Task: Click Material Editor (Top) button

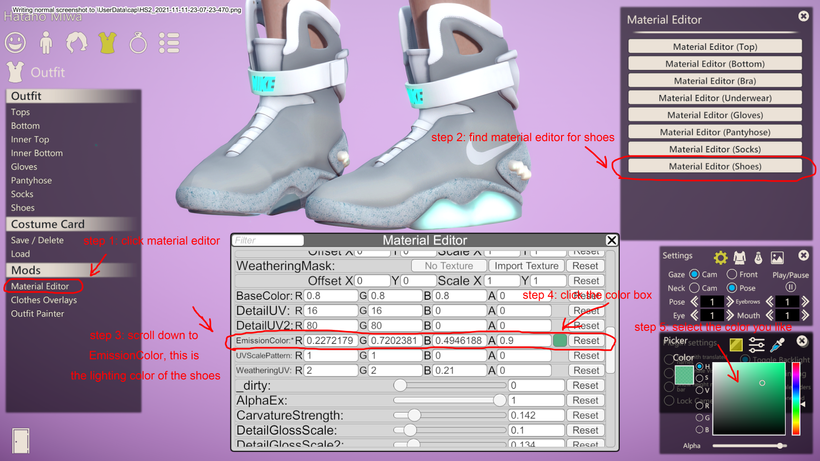Action: click(x=715, y=47)
